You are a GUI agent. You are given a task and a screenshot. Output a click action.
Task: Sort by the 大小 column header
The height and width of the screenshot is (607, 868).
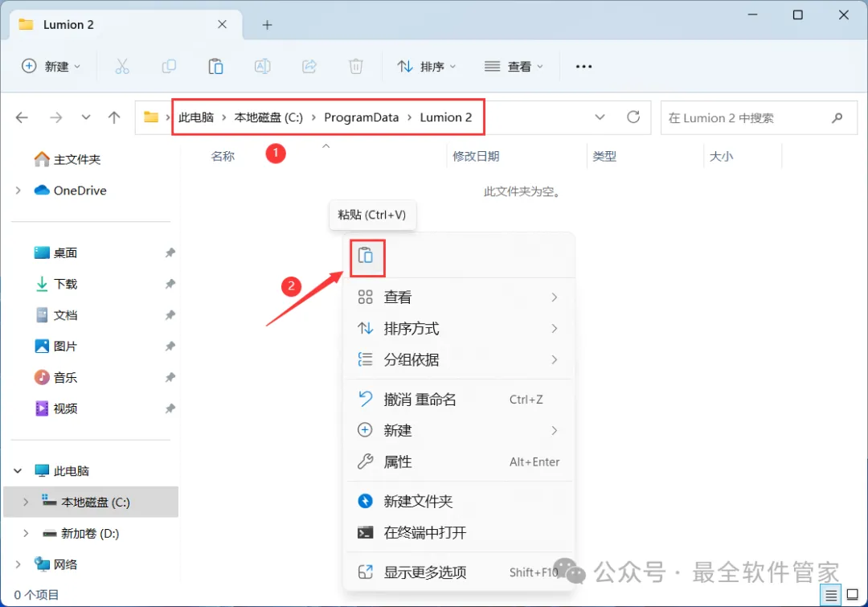pos(721,157)
